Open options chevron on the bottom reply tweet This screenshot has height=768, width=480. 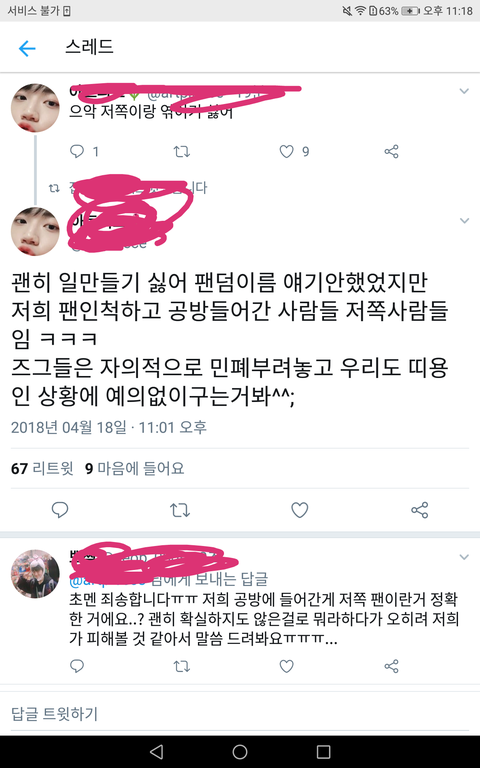464,557
